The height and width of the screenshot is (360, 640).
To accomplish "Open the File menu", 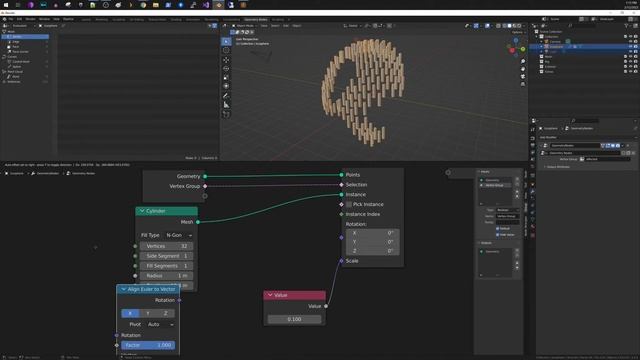I will click(11, 19).
